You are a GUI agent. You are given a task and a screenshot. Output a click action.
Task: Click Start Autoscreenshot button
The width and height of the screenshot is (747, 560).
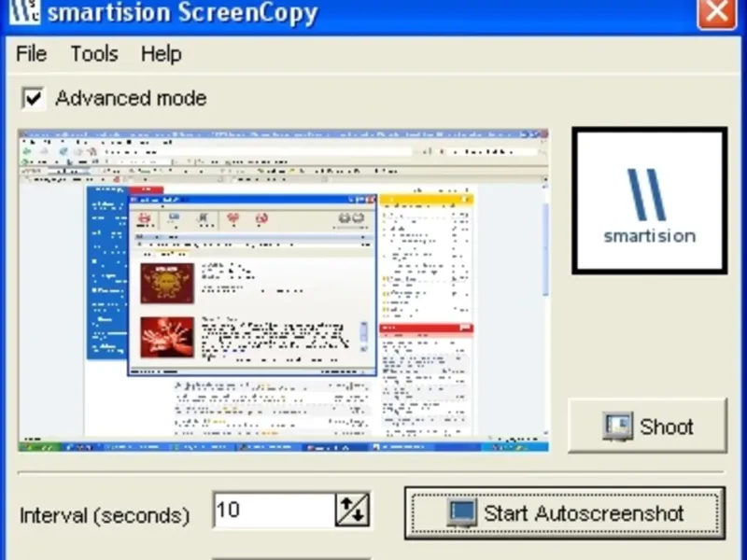tap(565, 513)
